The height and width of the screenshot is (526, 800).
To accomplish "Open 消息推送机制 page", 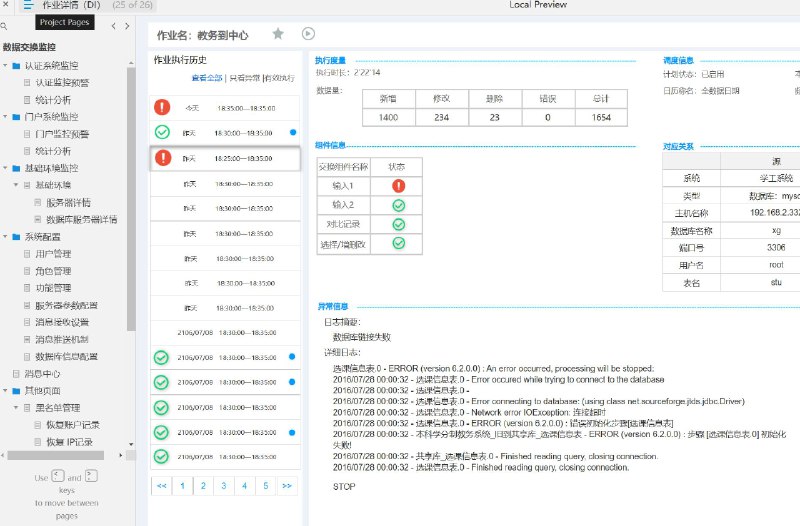I will tap(62, 339).
